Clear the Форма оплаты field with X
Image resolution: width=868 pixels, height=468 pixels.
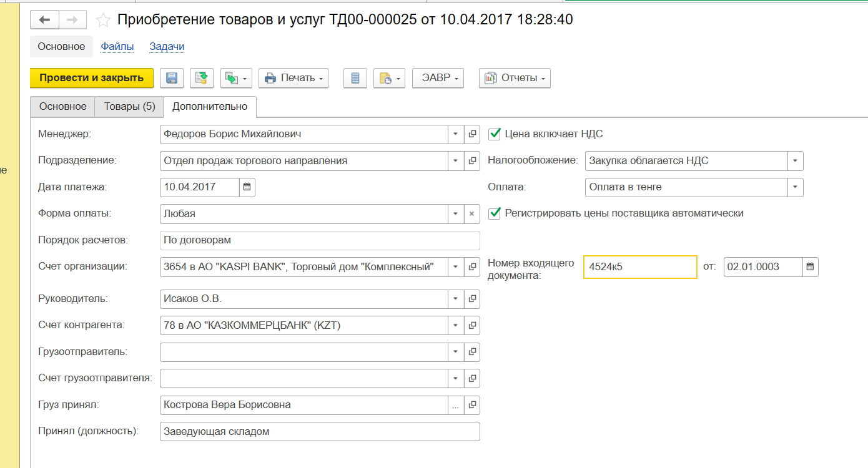tap(472, 214)
